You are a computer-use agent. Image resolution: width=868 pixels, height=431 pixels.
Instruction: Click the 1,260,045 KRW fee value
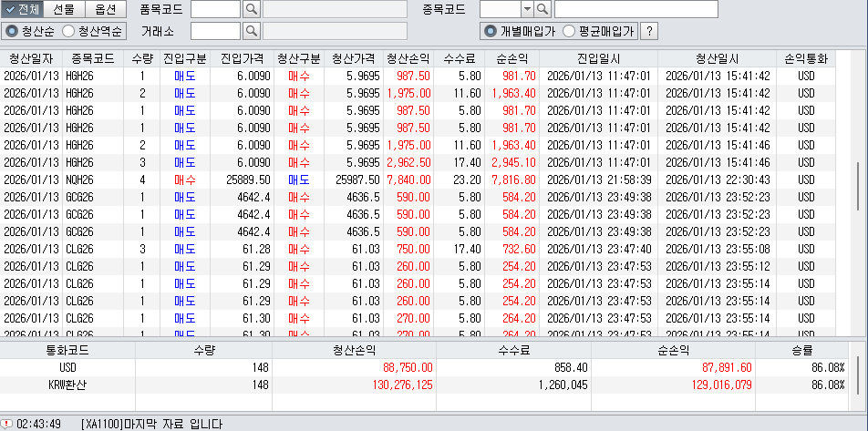click(562, 385)
